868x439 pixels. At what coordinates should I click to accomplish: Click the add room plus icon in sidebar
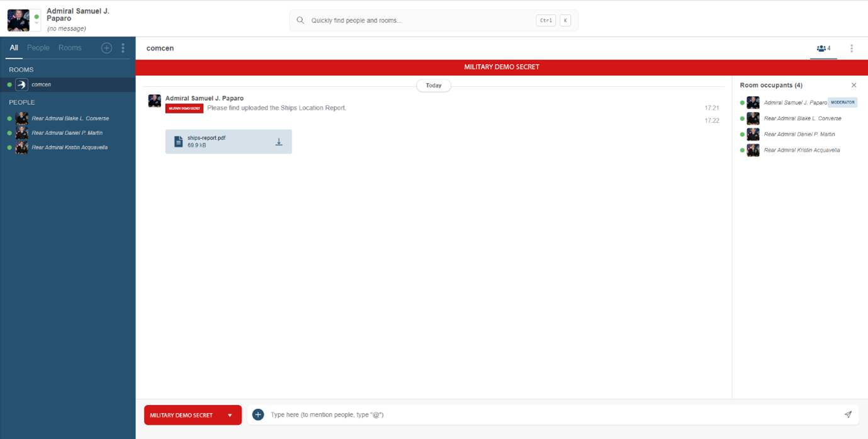click(106, 48)
